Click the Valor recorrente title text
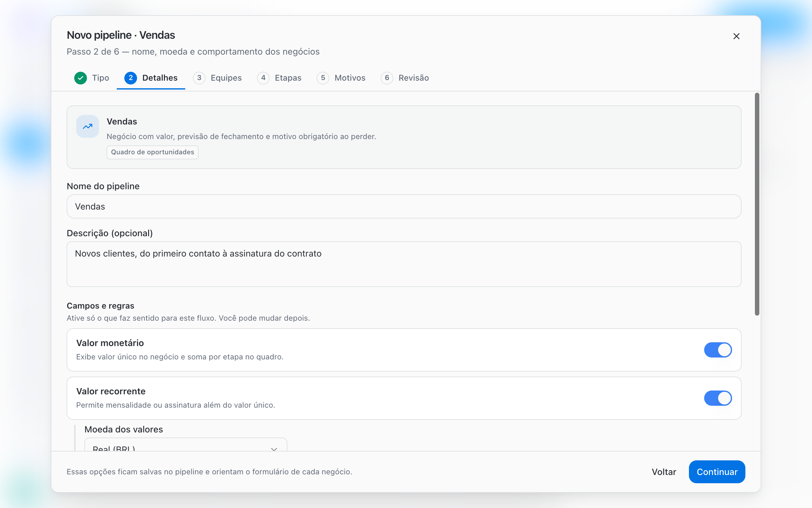This screenshot has width=812, height=508. (x=111, y=391)
